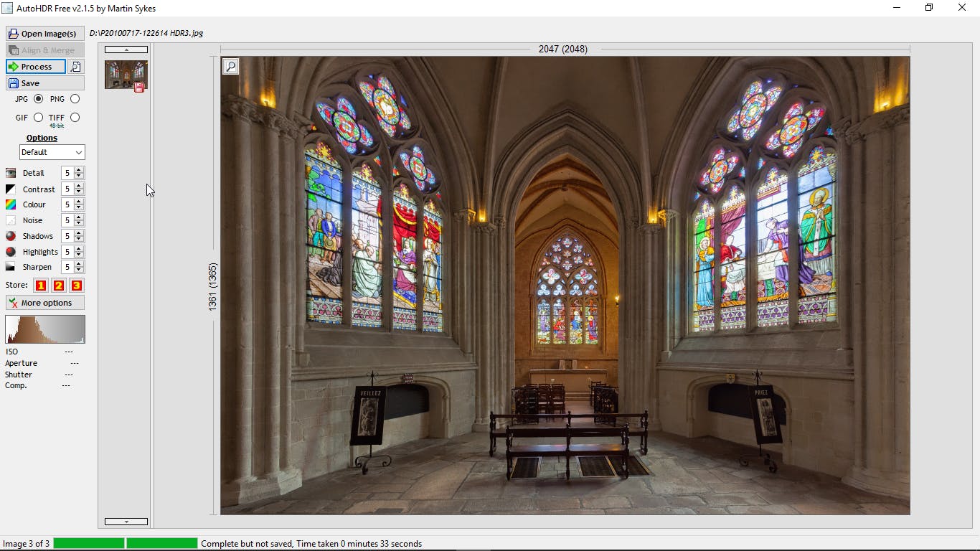Image resolution: width=980 pixels, height=551 pixels.
Task: Click the magnifier icon on the image
Action: pyautogui.click(x=230, y=67)
